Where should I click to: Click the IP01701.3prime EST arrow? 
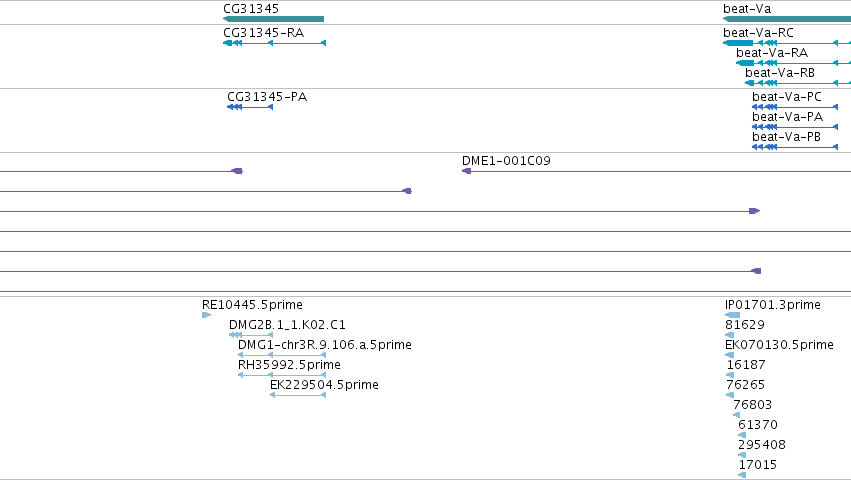tap(733, 315)
